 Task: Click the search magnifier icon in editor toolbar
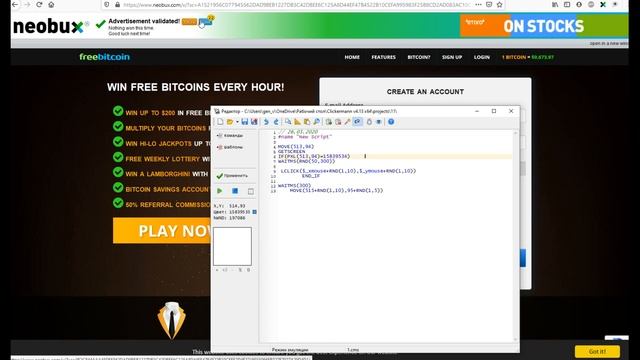288,122
